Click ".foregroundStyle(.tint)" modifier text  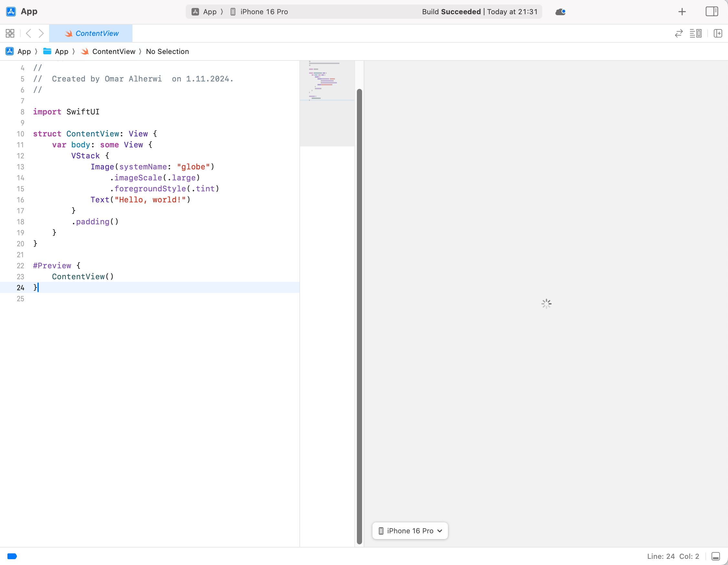tap(165, 189)
